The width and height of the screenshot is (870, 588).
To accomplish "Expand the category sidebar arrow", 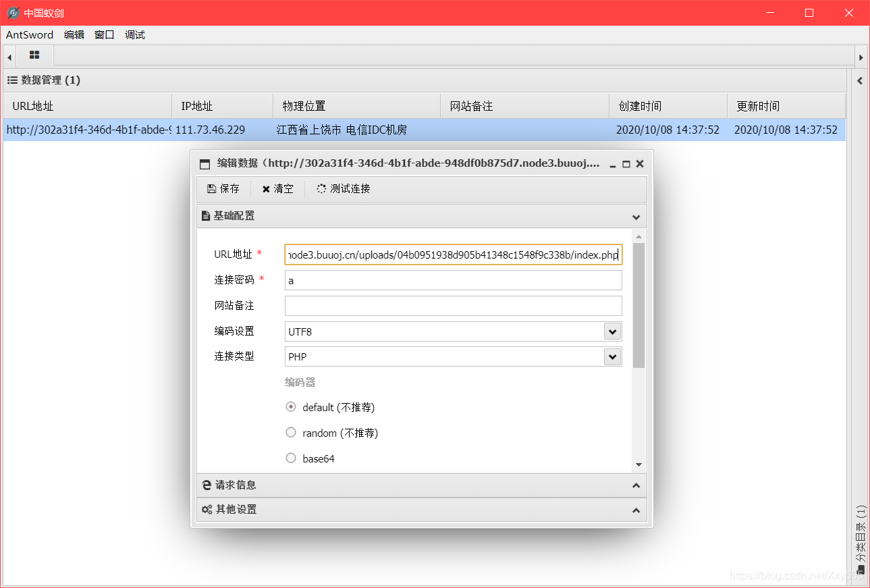I will [860, 81].
